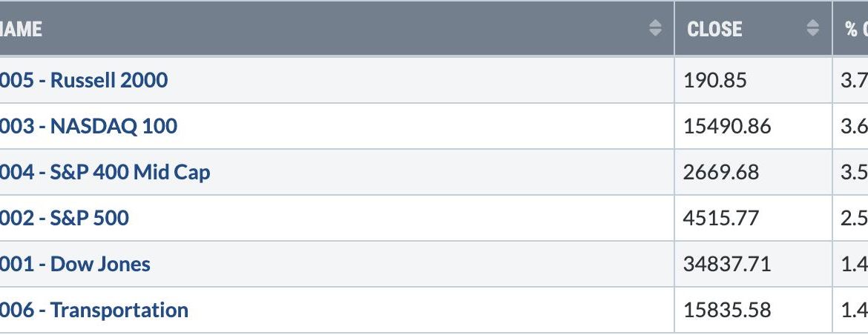Select the S&P 400 close value 2669.68
The height and width of the screenshot is (335, 868).
coord(721,173)
